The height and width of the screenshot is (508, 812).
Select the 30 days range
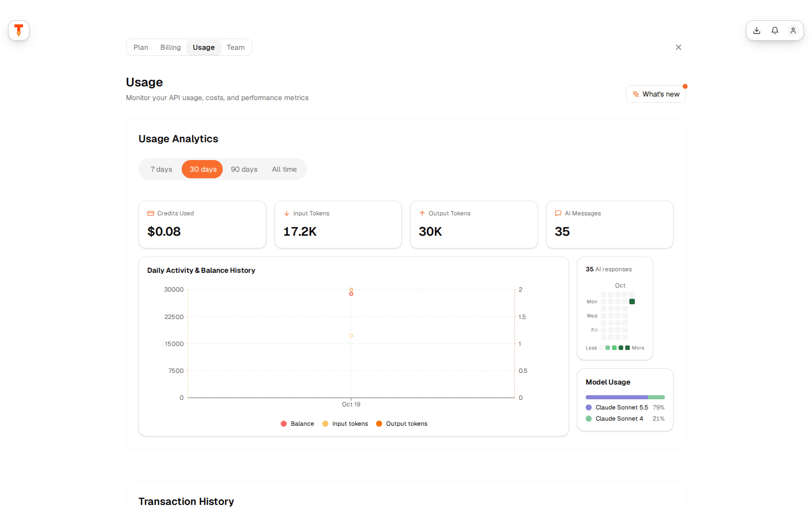pyautogui.click(x=202, y=169)
